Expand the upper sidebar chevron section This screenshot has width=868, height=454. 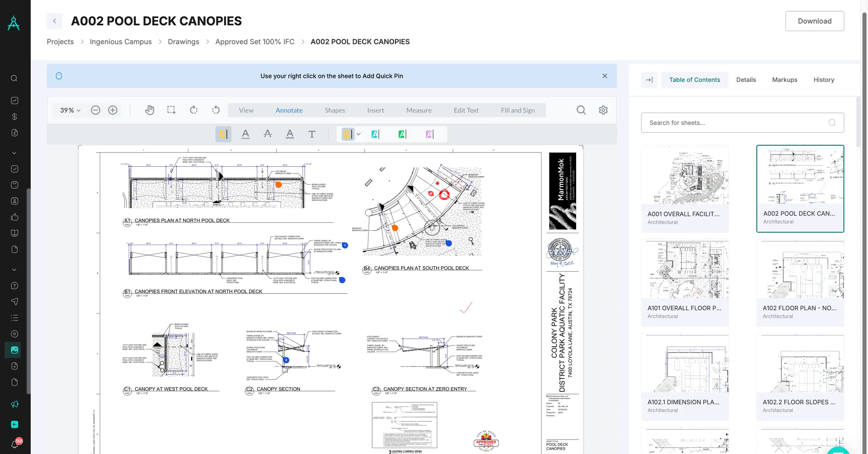click(x=14, y=153)
